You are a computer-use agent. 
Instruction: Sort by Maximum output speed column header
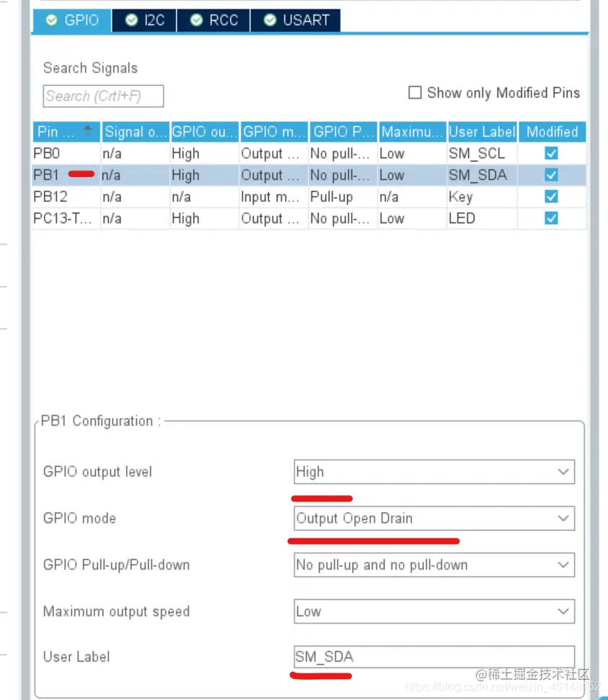coord(413,131)
